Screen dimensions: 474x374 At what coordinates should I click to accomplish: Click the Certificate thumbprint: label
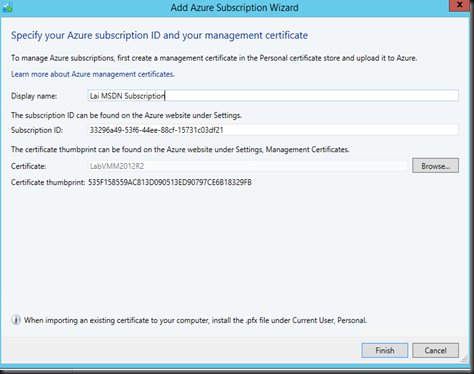48,182
